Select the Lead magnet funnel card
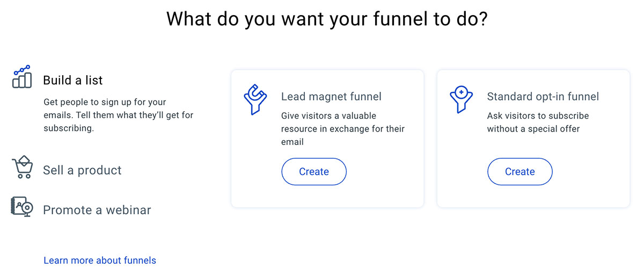The image size is (644, 276). [x=327, y=139]
